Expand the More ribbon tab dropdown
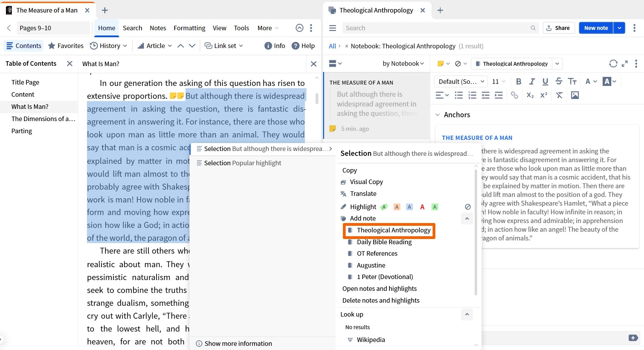The height and width of the screenshot is (350, 644). pyautogui.click(x=268, y=28)
